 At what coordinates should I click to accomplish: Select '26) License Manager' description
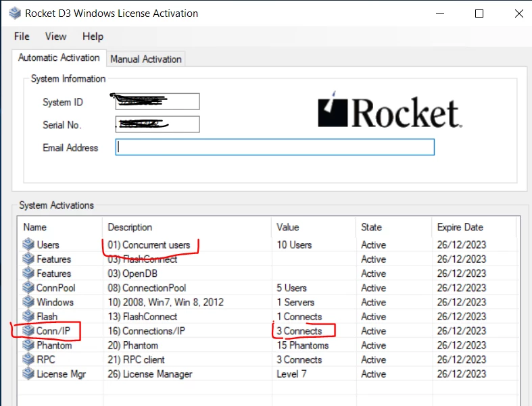150,374
